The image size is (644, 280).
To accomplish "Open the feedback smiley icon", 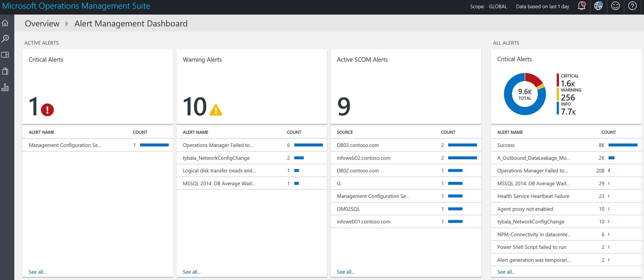I will point(615,6).
